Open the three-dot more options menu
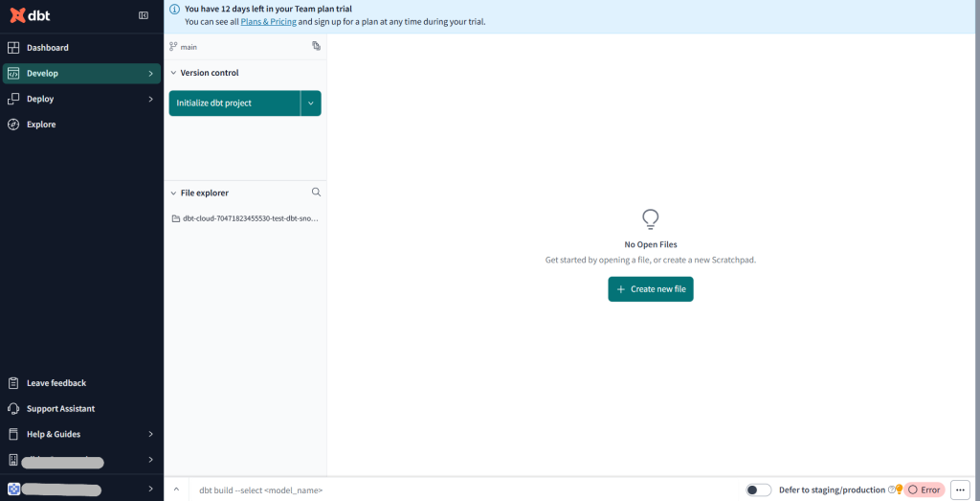The height and width of the screenshot is (501, 980). click(960, 490)
